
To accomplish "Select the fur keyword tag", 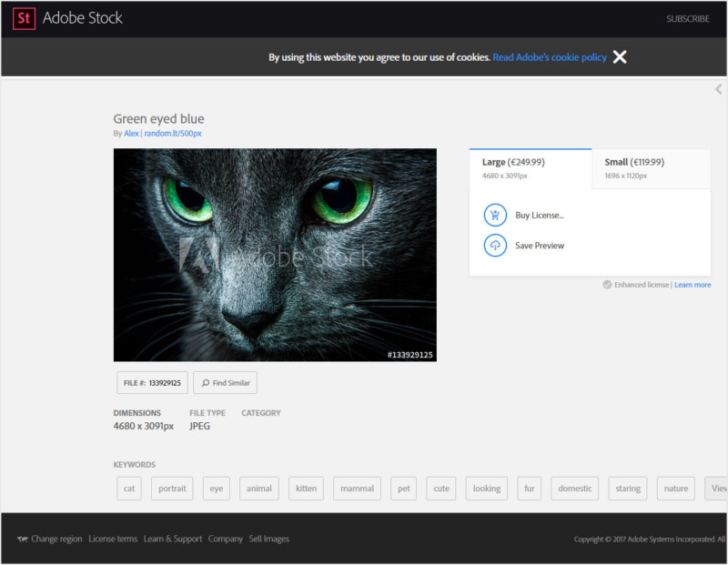I will 530,489.
